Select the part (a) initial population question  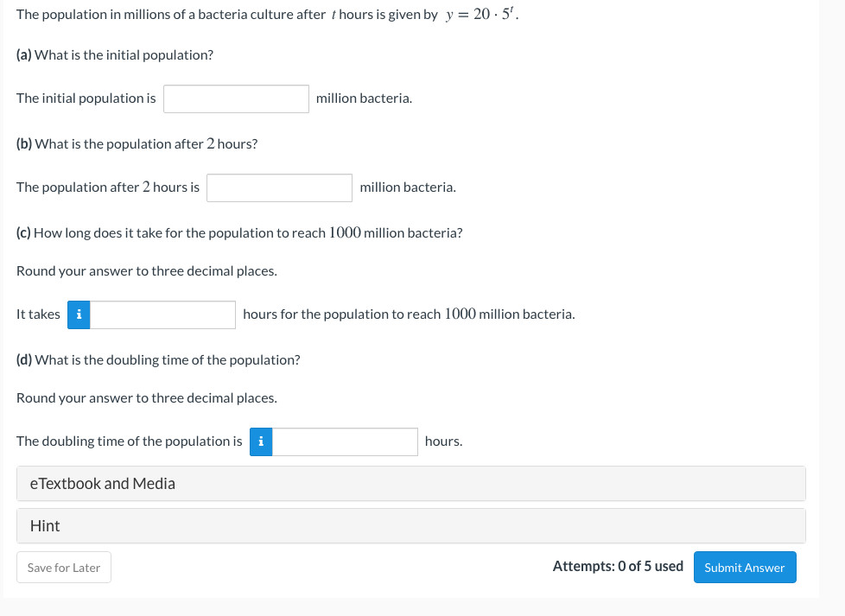click(115, 55)
